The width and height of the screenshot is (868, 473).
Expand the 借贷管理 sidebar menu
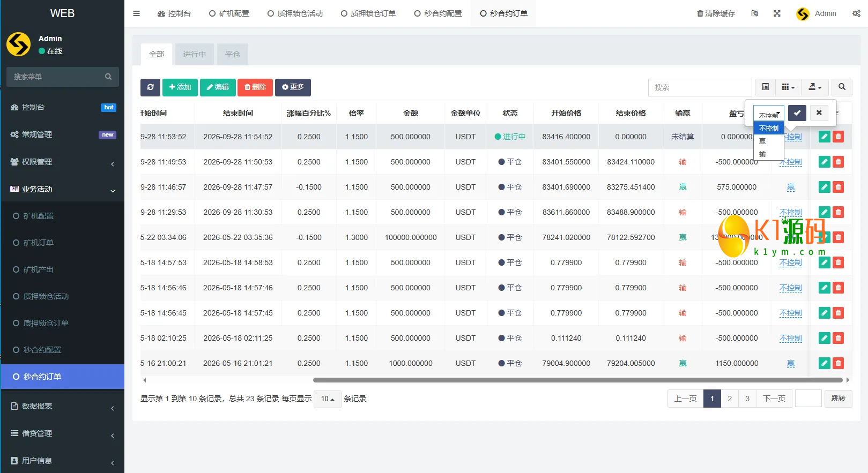(x=63, y=434)
